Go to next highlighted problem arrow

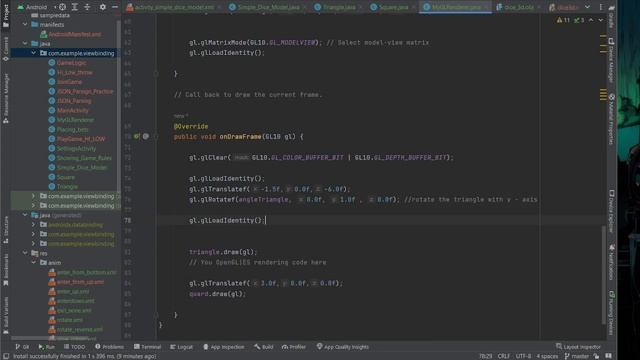point(600,20)
